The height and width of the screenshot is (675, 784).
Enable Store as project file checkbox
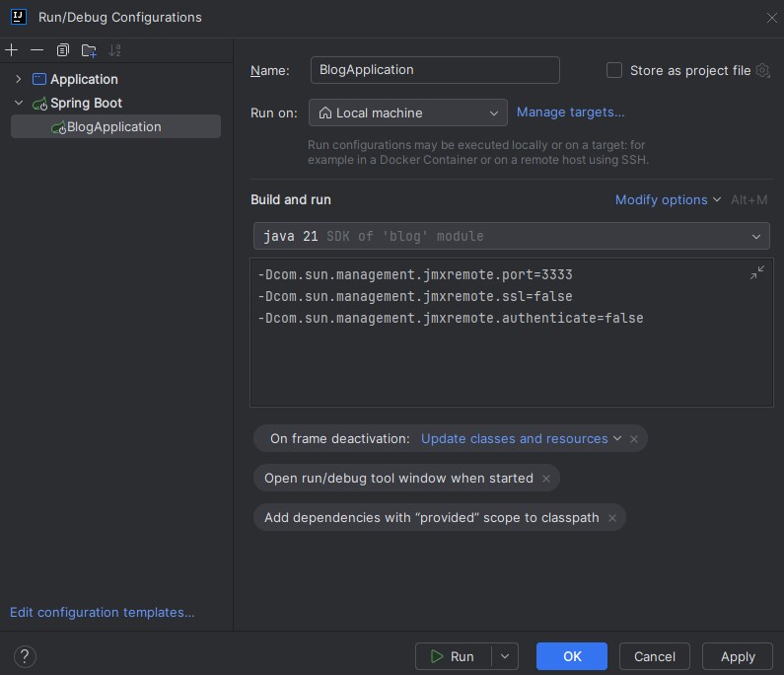click(x=614, y=70)
